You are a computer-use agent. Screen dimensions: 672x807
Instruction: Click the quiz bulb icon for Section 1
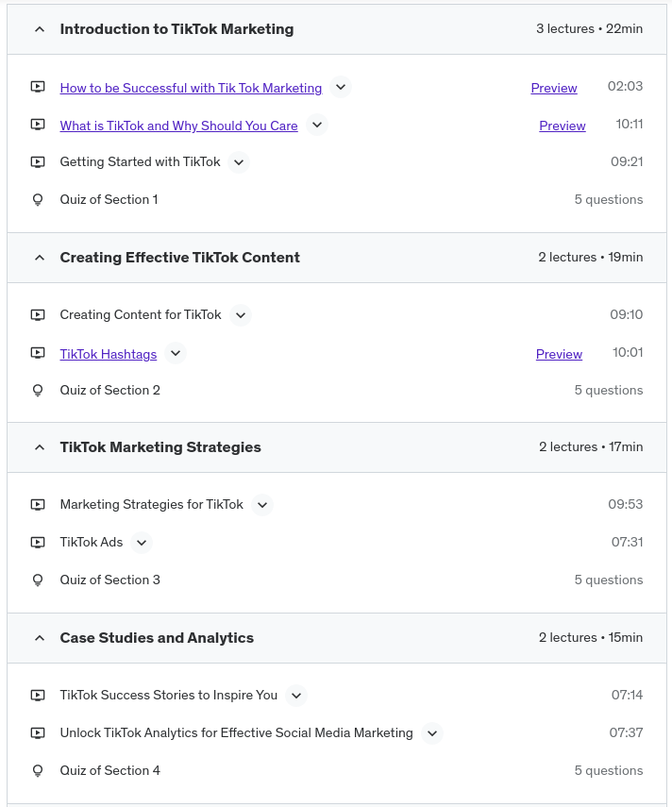pyautogui.click(x=38, y=200)
